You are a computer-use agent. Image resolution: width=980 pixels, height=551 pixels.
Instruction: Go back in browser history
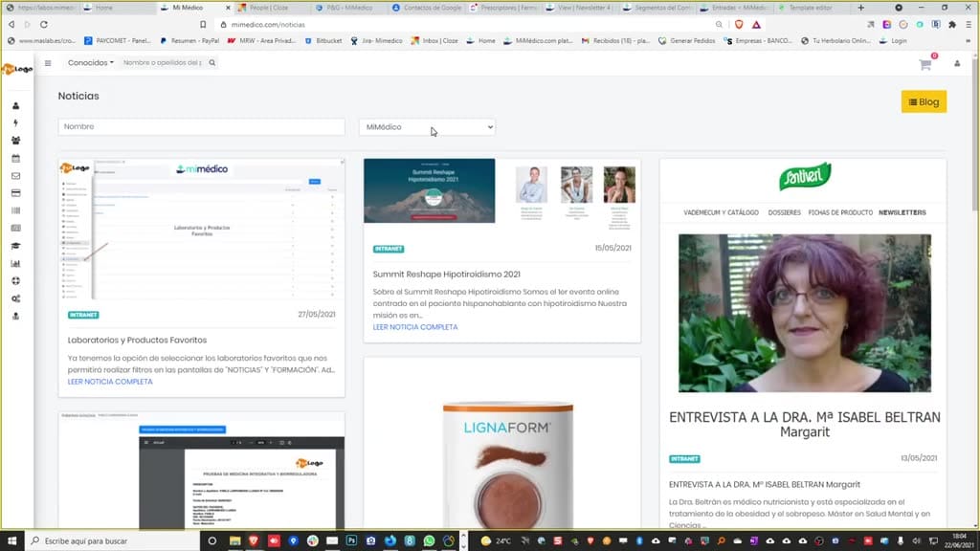(x=11, y=24)
